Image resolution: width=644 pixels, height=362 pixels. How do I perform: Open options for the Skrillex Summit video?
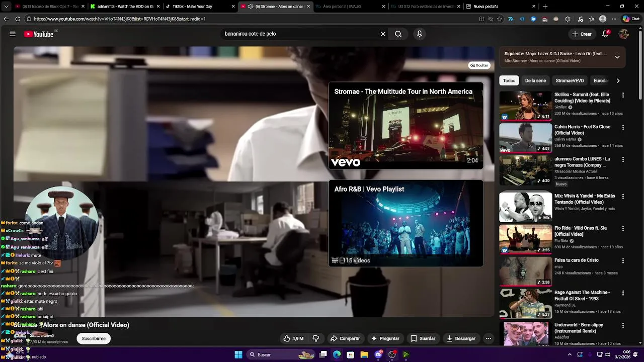tap(623, 95)
